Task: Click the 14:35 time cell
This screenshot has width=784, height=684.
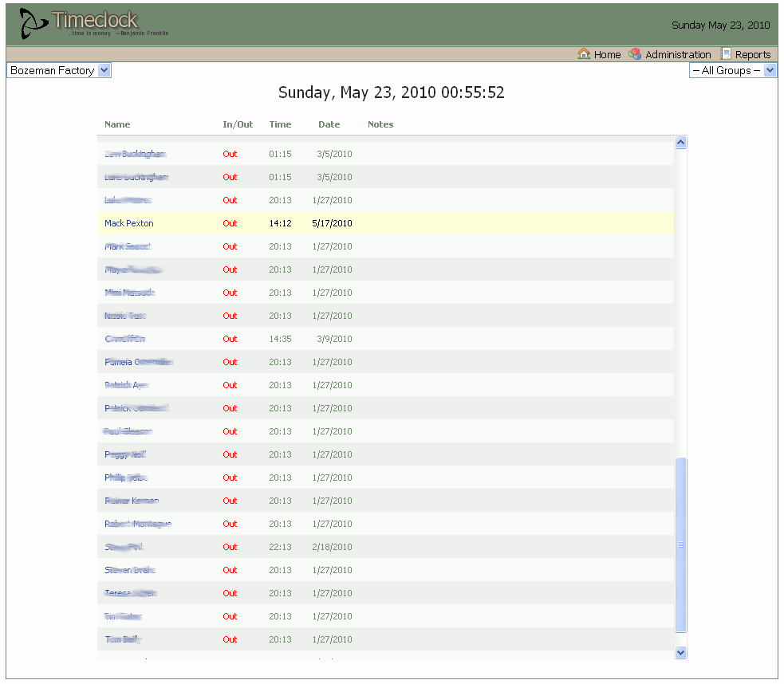Action: (x=280, y=339)
